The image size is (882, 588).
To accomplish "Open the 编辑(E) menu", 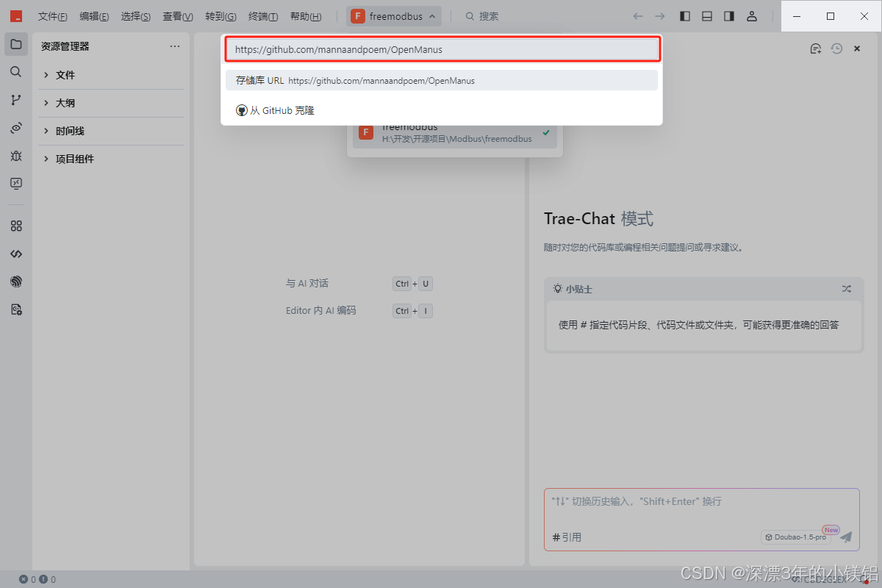I will tap(94, 16).
